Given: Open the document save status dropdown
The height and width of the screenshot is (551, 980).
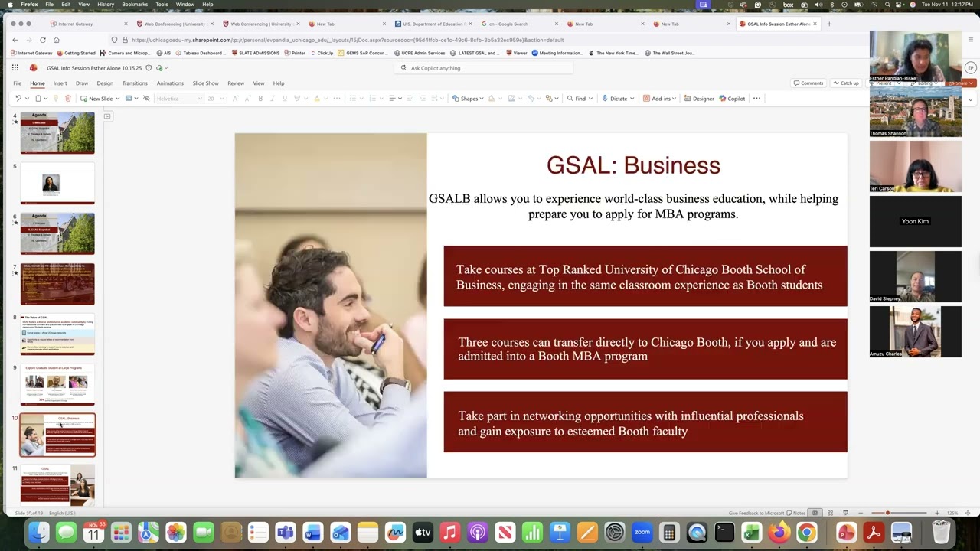Looking at the screenshot, I should (162, 68).
